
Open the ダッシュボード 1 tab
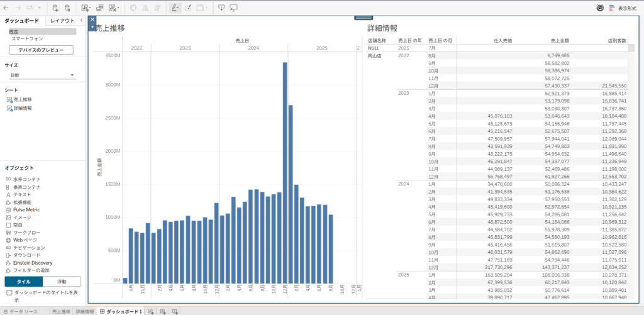point(121,312)
